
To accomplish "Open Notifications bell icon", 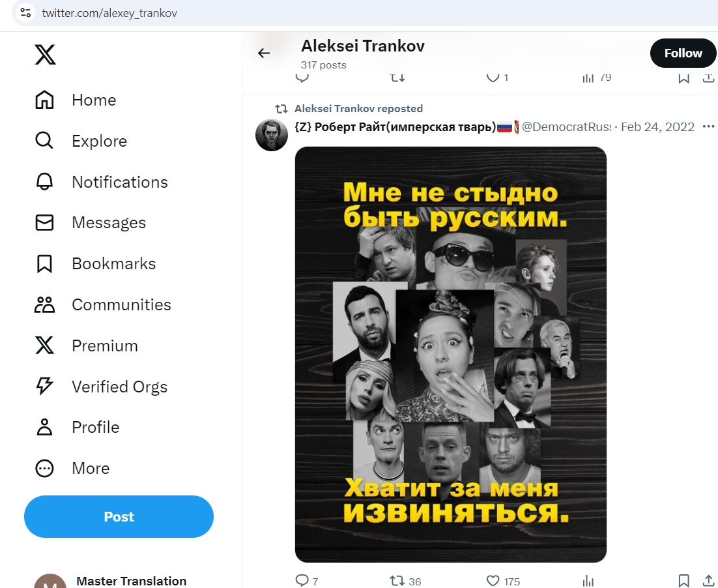I will pyautogui.click(x=44, y=182).
